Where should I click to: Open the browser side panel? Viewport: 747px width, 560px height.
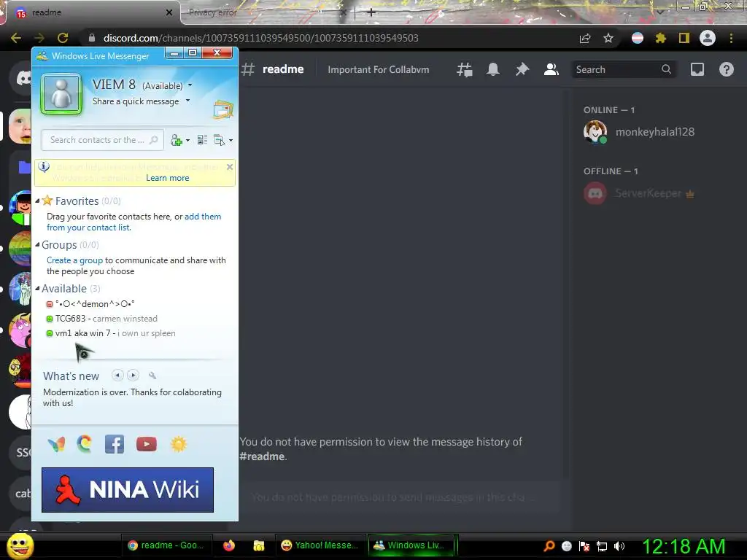(684, 38)
